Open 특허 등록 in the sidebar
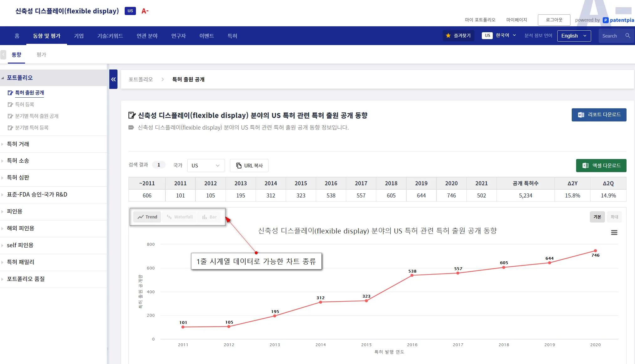635x364 pixels. pos(25,105)
